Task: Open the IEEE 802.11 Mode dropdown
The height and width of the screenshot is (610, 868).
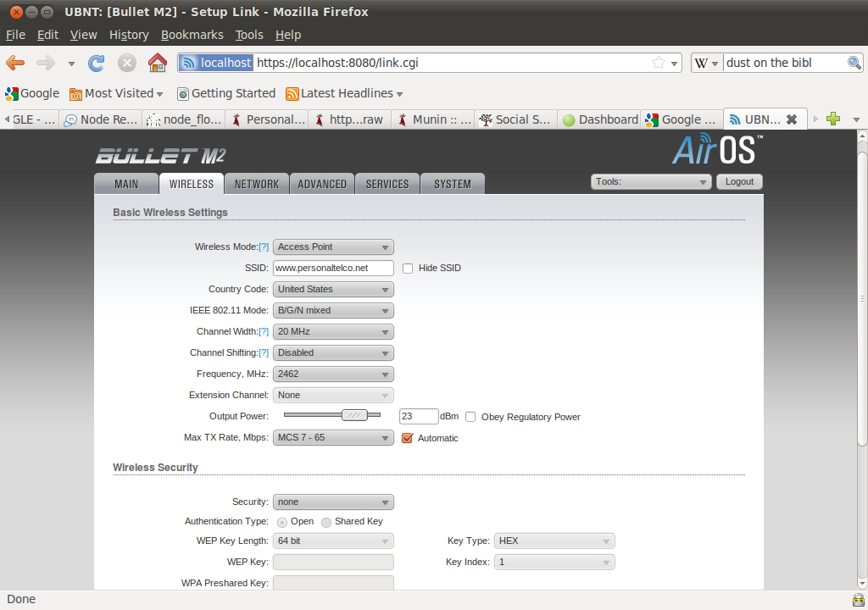Action: pos(333,311)
